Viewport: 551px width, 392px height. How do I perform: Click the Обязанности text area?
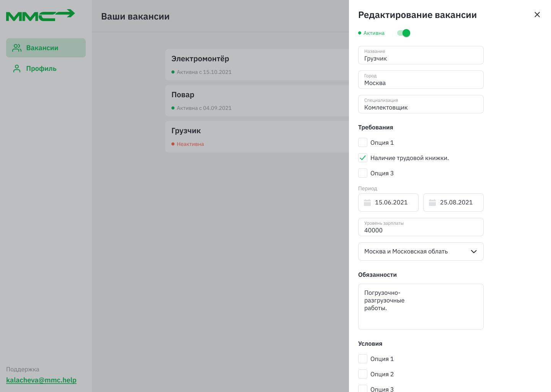click(421, 307)
